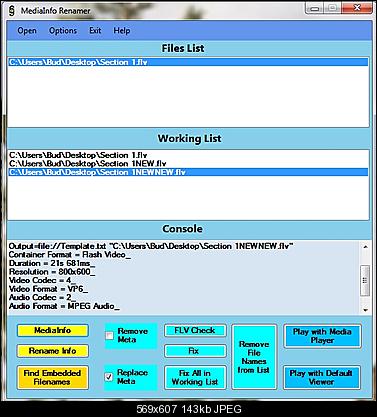Click Fix All in Working List
The width and height of the screenshot is (377, 417).
click(195, 377)
